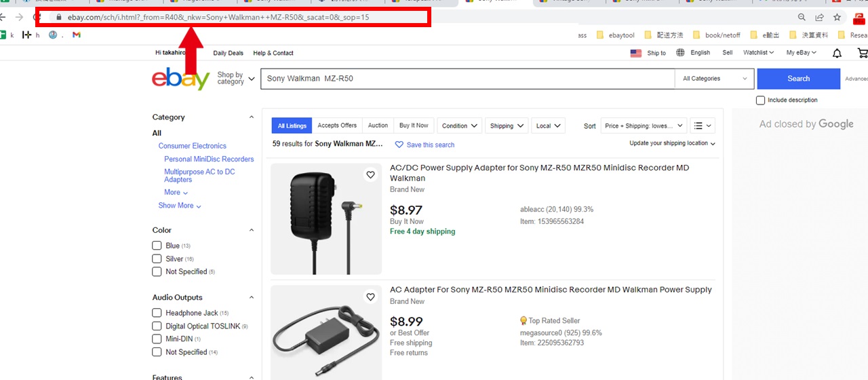This screenshot has height=380, width=868.
Task: Check the Blue color filter
Action: 157,246
